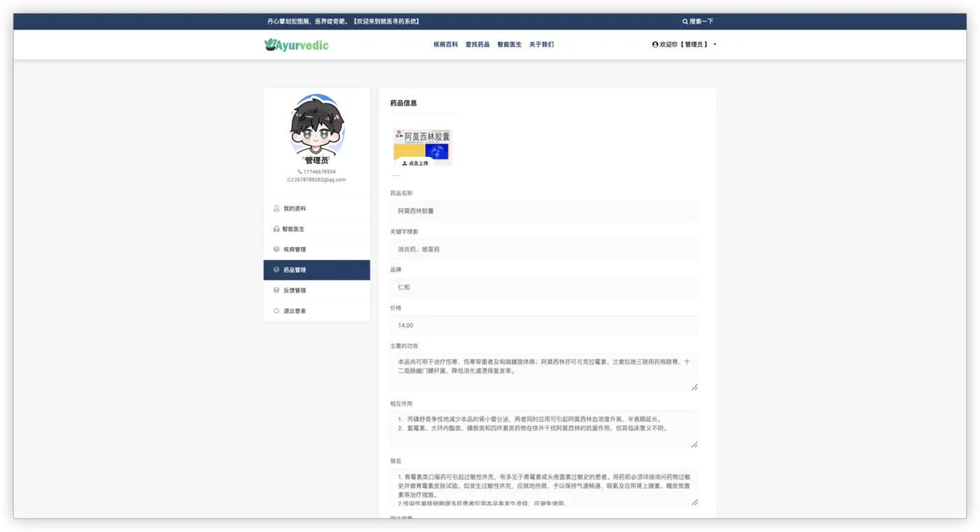Click the 品牌 field label
The width and height of the screenshot is (980, 532).
click(396, 269)
